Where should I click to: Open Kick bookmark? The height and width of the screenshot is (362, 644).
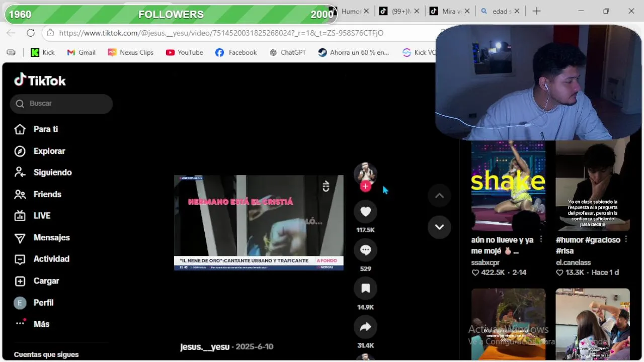(x=43, y=52)
